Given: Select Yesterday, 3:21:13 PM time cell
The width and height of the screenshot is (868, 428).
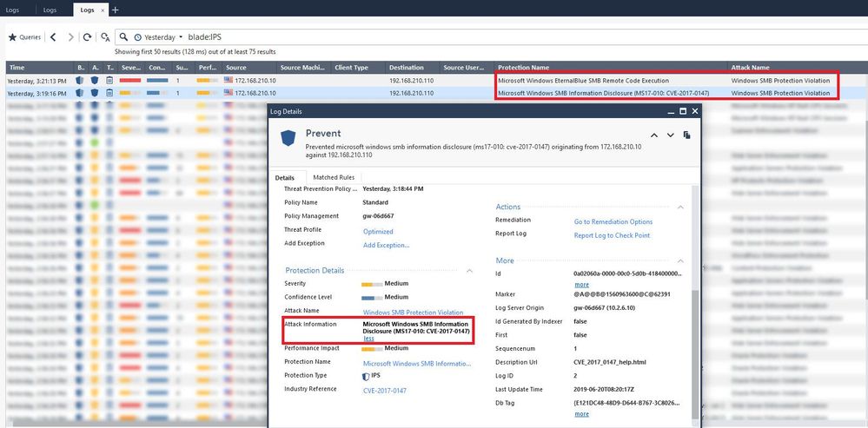Looking at the screenshot, I should [x=36, y=81].
